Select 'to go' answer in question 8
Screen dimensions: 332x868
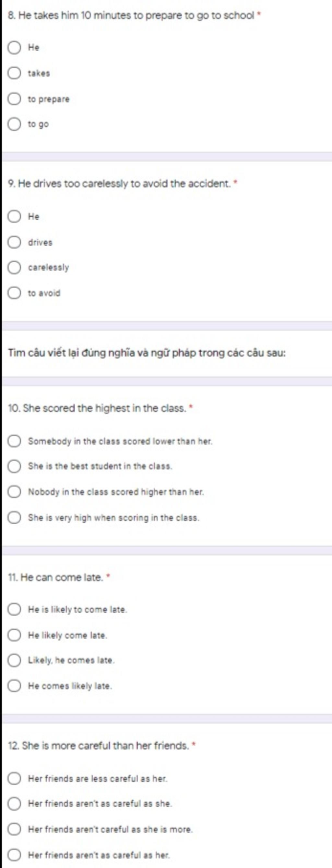tap(14, 124)
